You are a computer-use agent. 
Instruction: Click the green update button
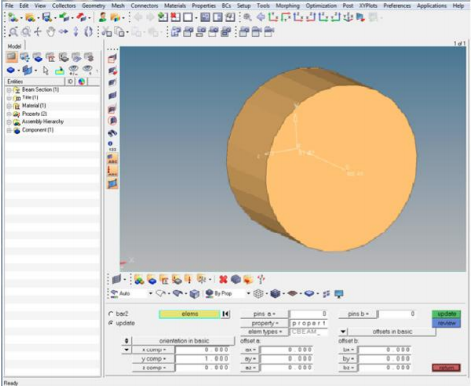(446, 314)
